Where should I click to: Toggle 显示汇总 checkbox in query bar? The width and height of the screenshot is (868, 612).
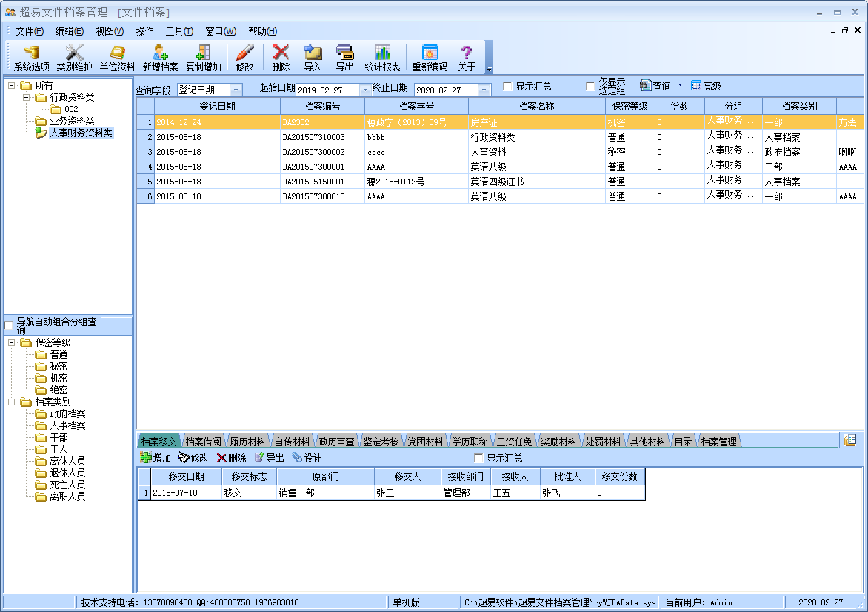click(507, 87)
